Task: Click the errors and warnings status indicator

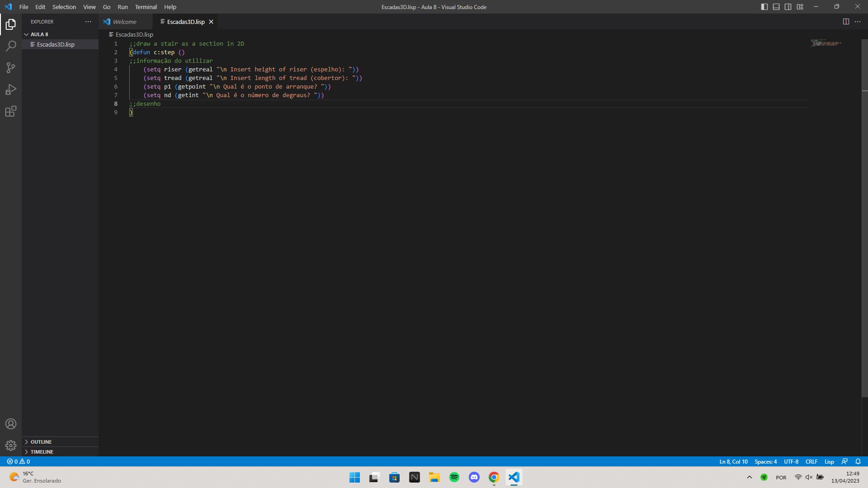Action: coord(18,461)
